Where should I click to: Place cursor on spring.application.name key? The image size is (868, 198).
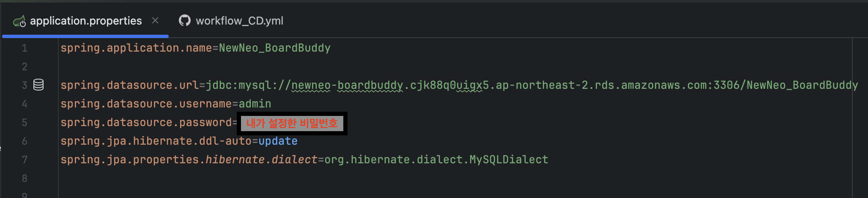tap(136, 48)
